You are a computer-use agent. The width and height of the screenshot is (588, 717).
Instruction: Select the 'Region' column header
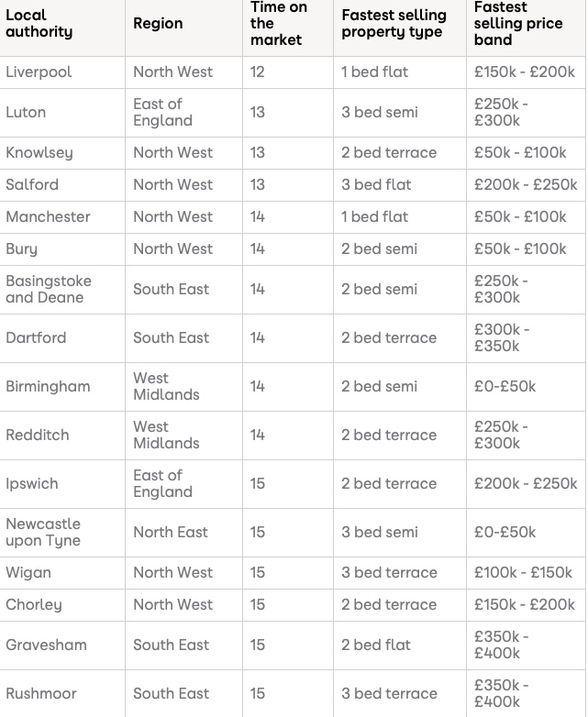pyautogui.click(x=158, y=24)
